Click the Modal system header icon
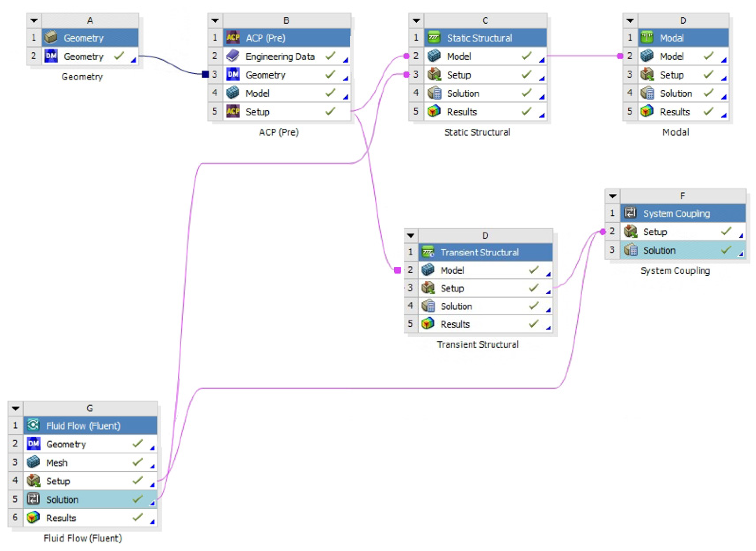The height and width of the screenshot is (551, 756). 647,37
